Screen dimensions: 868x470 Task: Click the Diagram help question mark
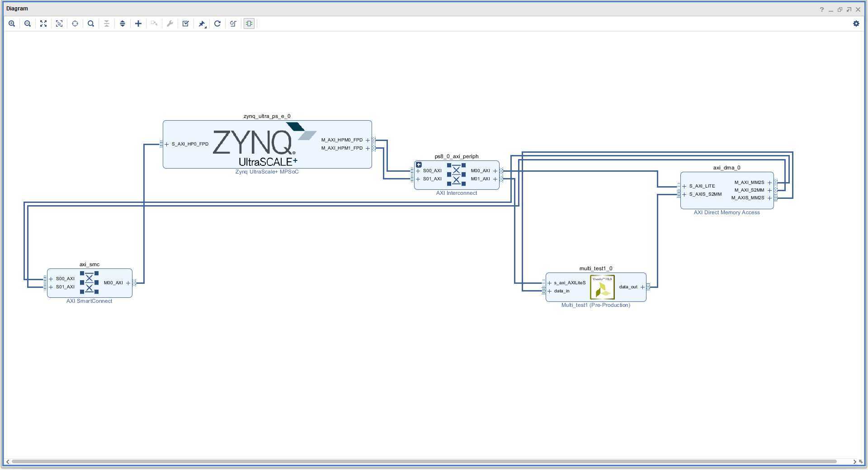click(822, 9)
